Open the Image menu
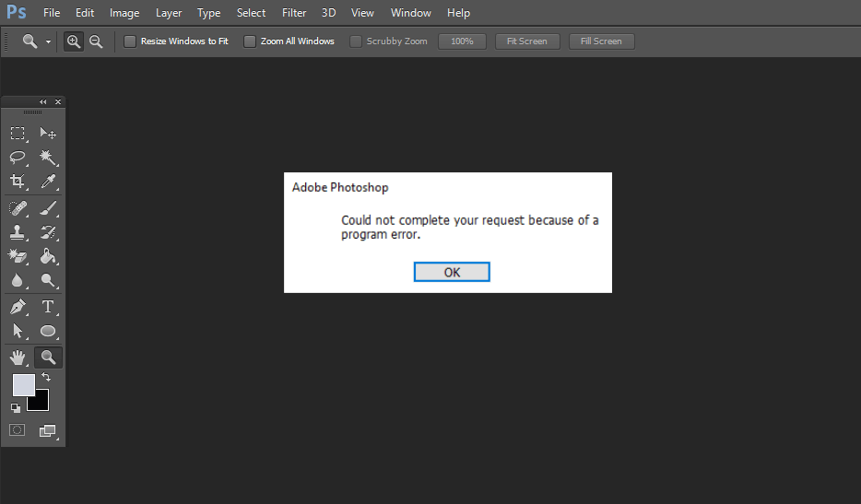 (124, 13)
